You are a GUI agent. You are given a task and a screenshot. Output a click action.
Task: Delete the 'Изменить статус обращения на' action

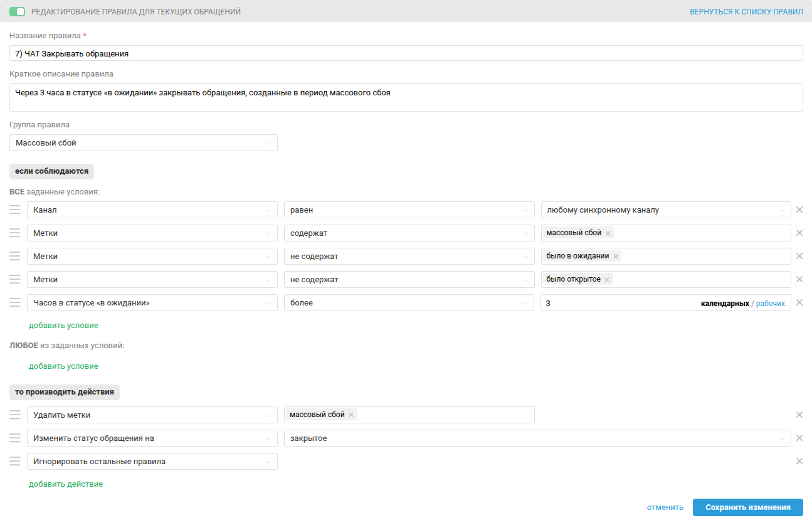799,438
